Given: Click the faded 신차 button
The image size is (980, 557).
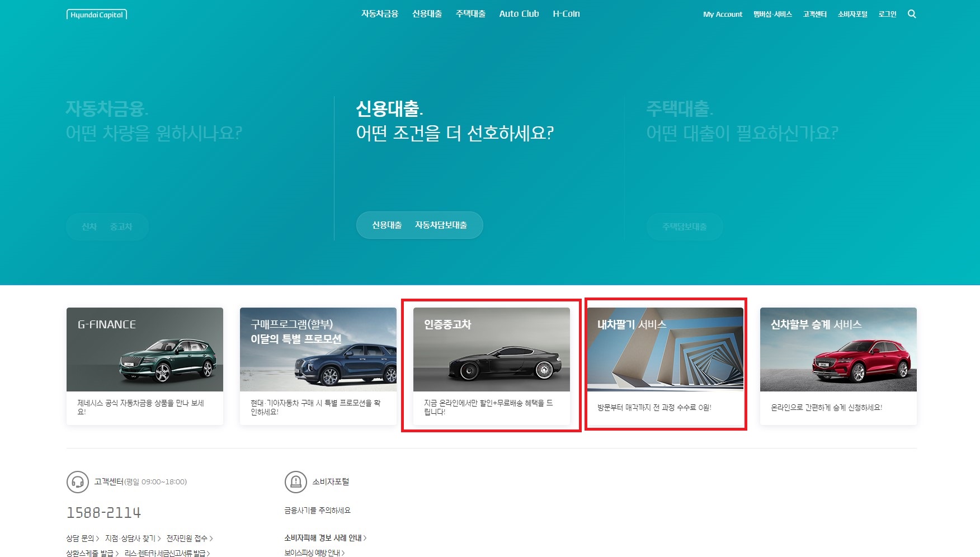Looking at the screenshot, I should (x=89, y=226).
